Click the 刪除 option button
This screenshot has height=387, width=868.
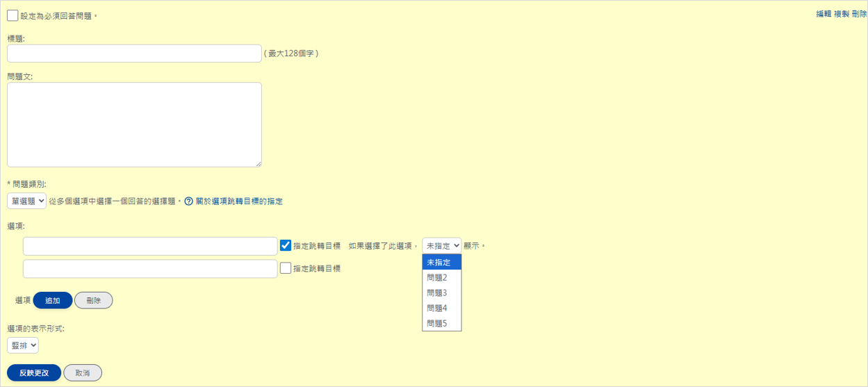click(x=93, y=300)
